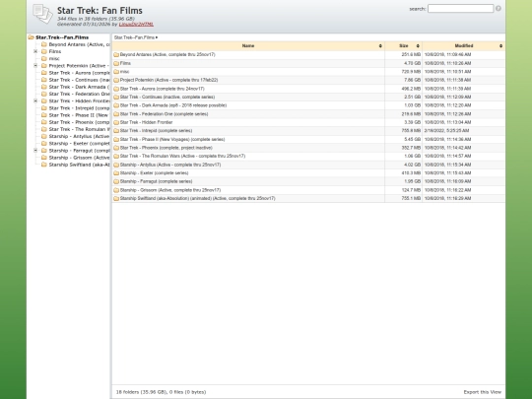Open Star Trek - Phase II folder row
532x399 pixels.
tap(172, 139)
